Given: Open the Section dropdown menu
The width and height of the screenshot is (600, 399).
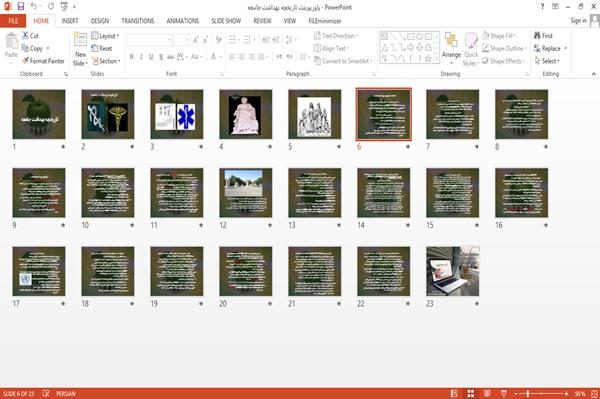Looking at the screenshot, I should (106, 61).
